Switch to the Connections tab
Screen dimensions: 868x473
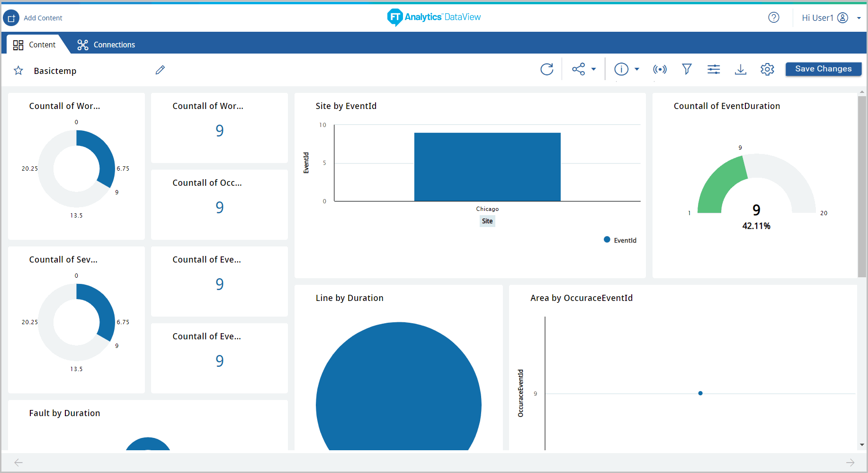(107, 45)
